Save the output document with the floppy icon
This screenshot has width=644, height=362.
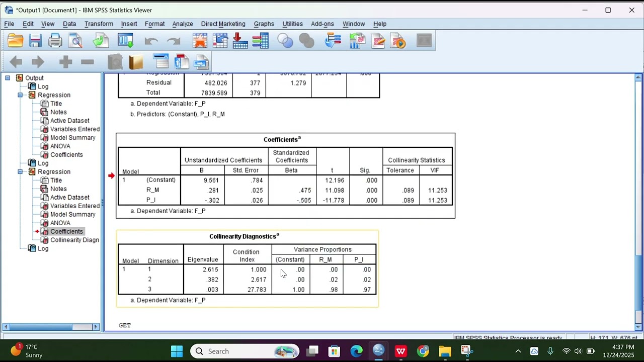(35, 41)
